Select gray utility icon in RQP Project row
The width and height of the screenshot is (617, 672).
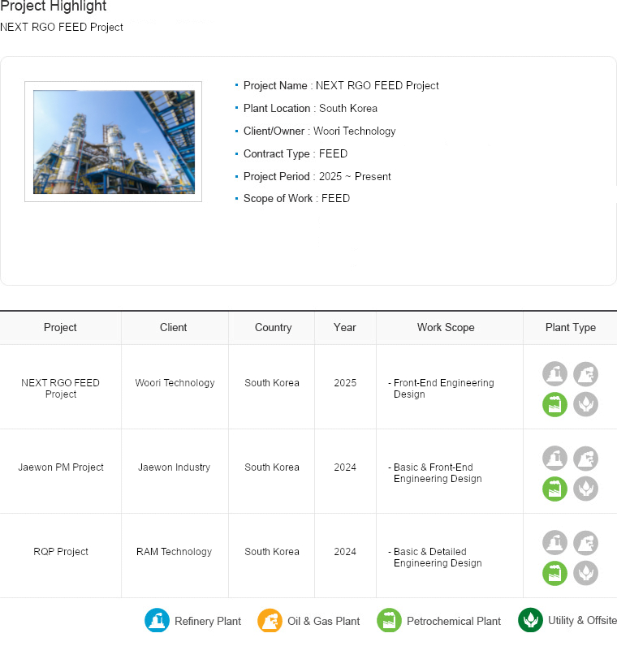pyautogui.click(x=585, y=573)
